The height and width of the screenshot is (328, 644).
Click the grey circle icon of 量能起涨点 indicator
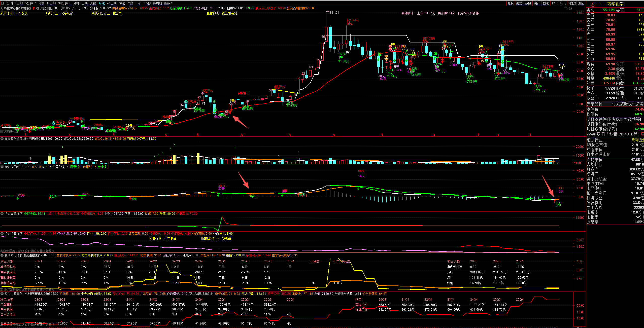[2, 139]
